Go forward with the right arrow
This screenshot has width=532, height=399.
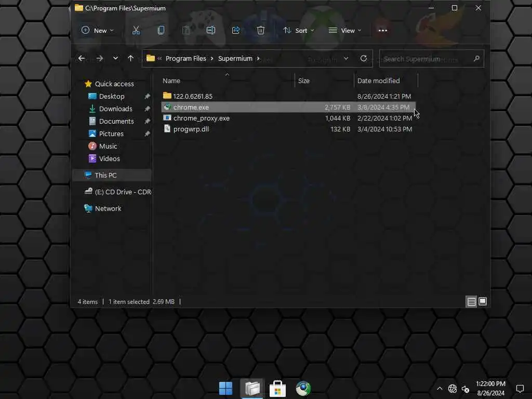point(99,58)
